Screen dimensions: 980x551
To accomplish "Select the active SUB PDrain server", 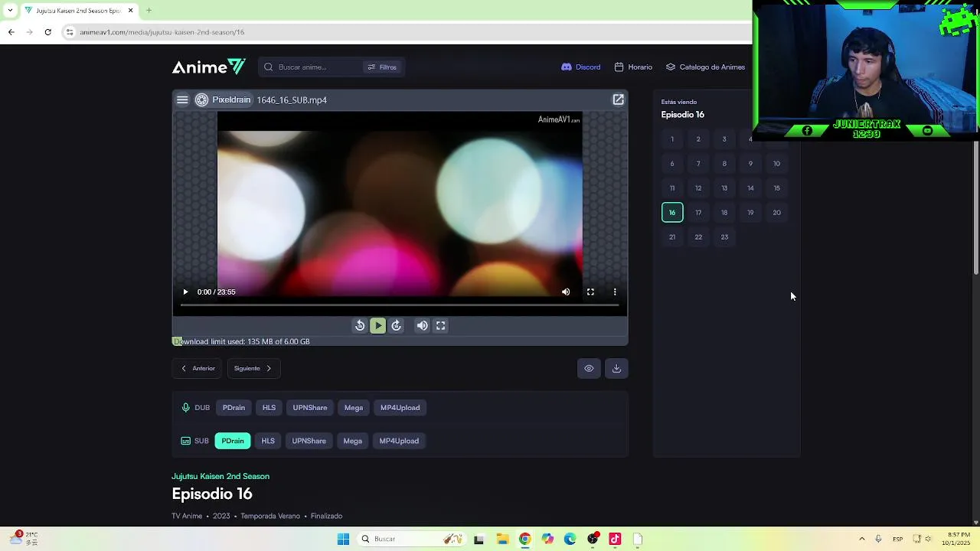I will coord(233,441).
